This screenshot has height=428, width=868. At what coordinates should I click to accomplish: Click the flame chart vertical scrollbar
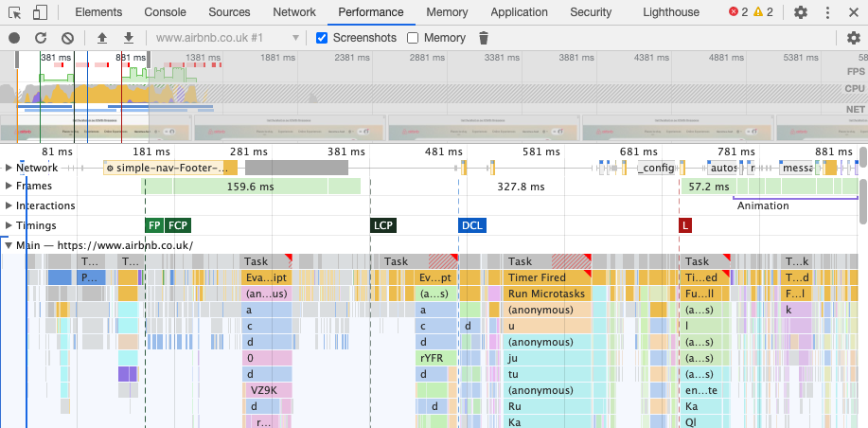coord(863,202)
